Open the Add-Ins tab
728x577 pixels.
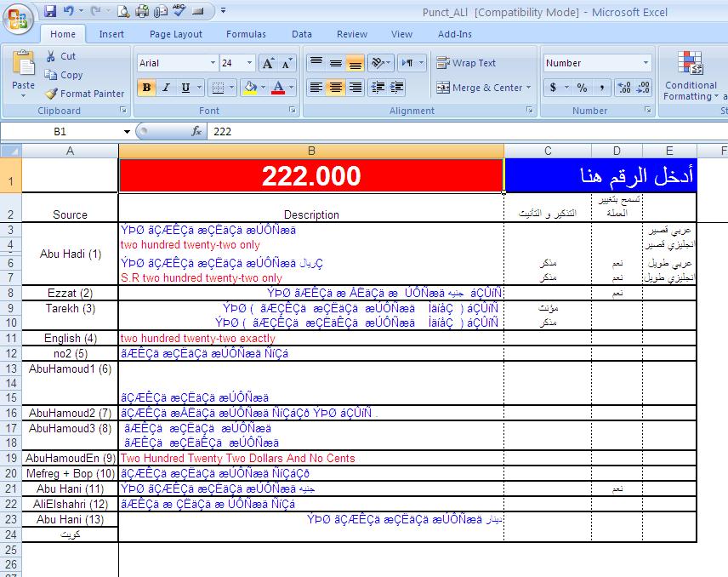[x=454, y=34]
